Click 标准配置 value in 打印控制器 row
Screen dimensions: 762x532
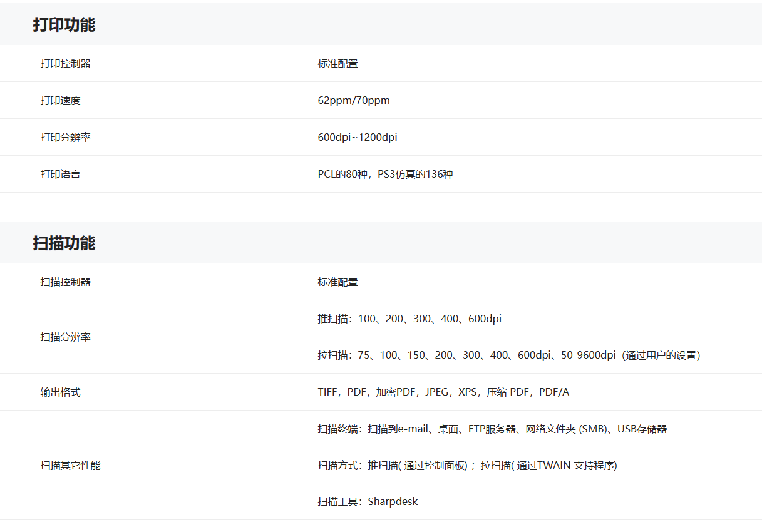(x=337, y=63)
